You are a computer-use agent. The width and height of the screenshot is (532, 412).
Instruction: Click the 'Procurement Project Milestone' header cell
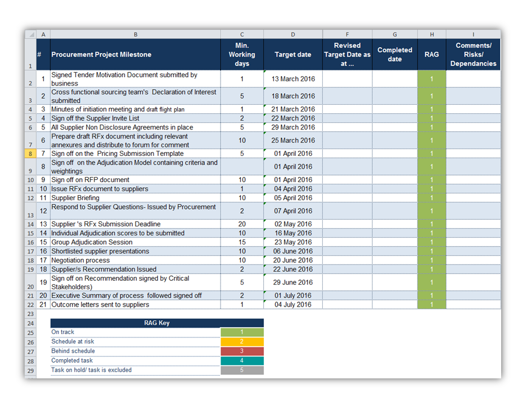point(135,54)
